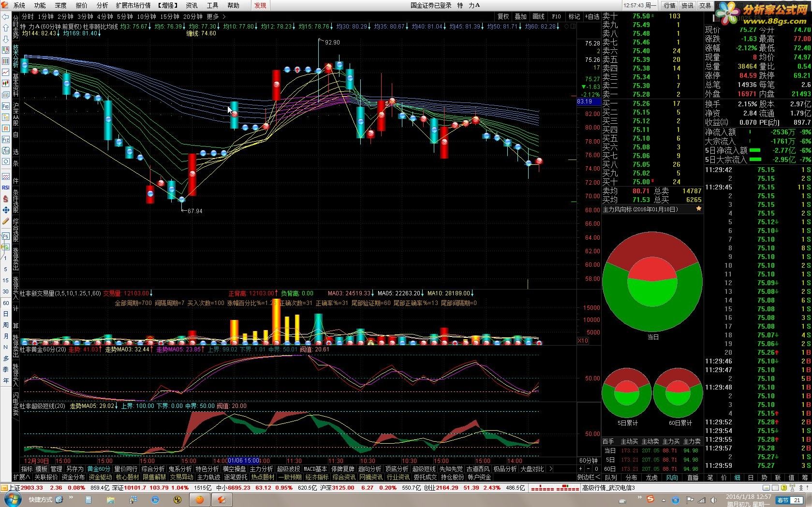Switch to MACD基本 indicator tab
This screenshot has width=812, height=507.
(315, 469)
